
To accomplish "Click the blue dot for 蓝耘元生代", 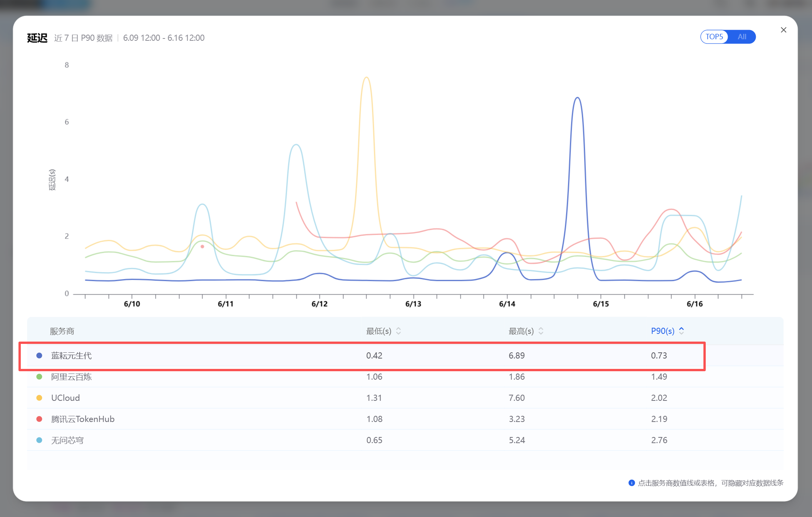I will pos(39,355).
